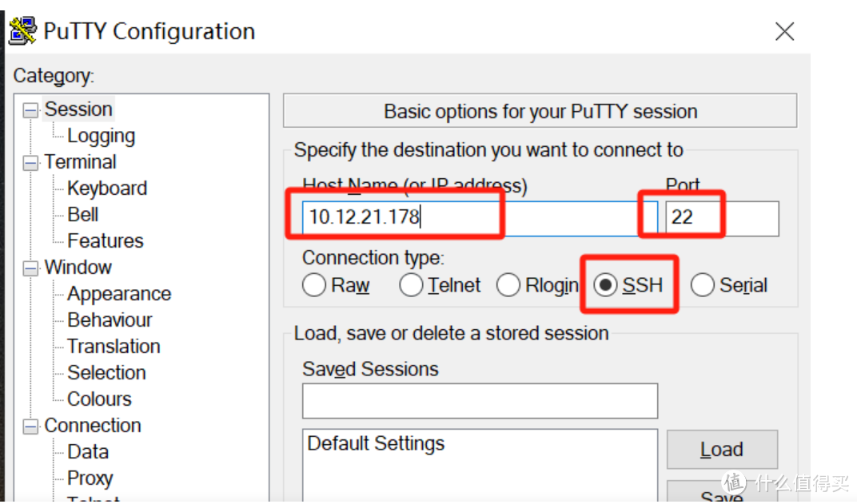This screenshot has width=857, height=504.
Task: Go to Colours settings category
Action: tap(99, 399)
